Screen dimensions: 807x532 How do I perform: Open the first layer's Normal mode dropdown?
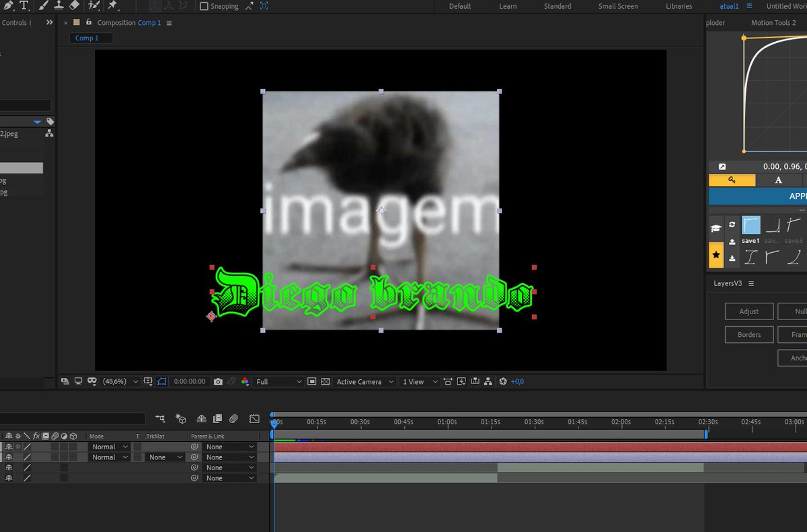pos(109,447)
